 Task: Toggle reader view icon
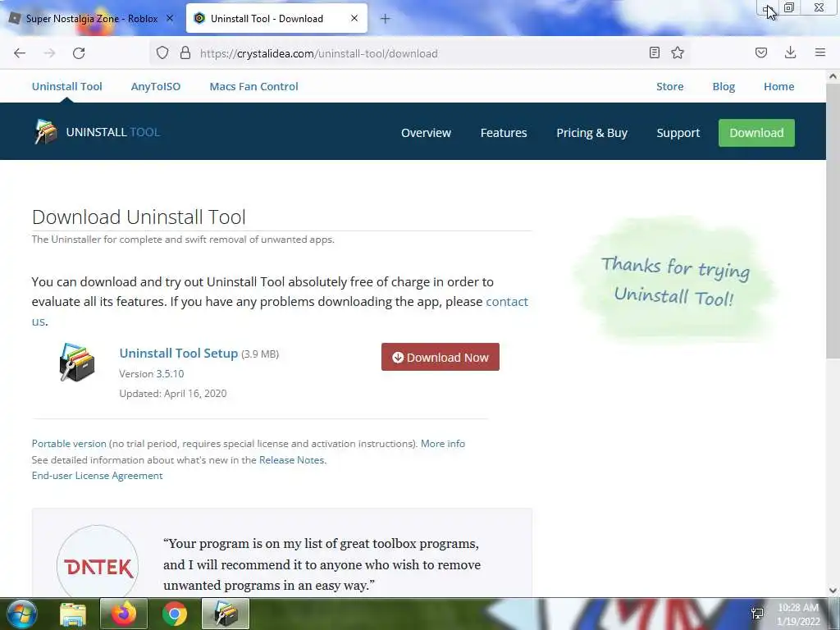[654, 52]
